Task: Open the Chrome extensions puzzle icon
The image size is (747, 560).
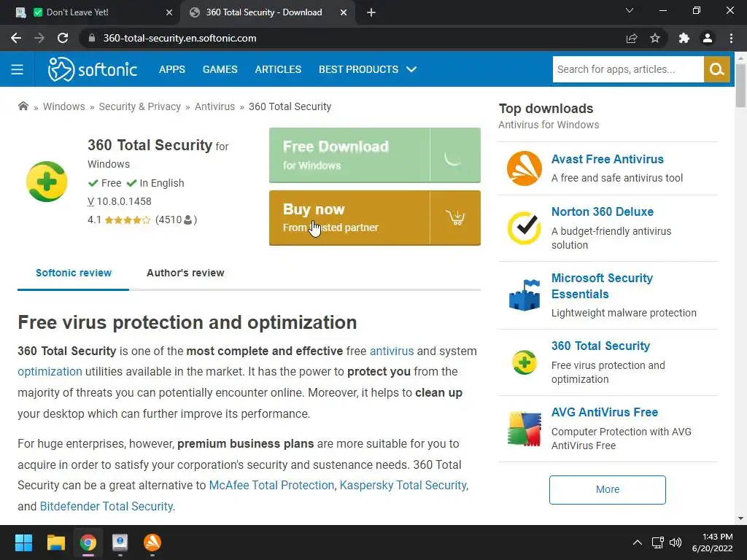Action: click(684, 38)
